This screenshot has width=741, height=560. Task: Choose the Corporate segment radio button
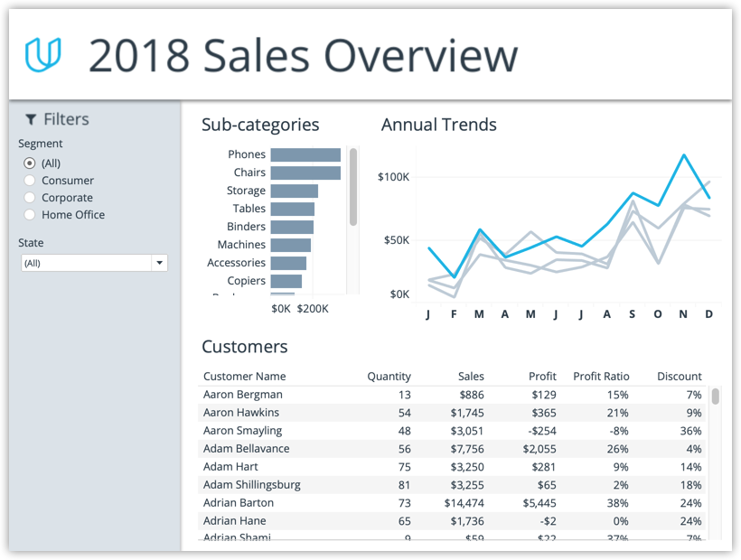tap(30, 198)
